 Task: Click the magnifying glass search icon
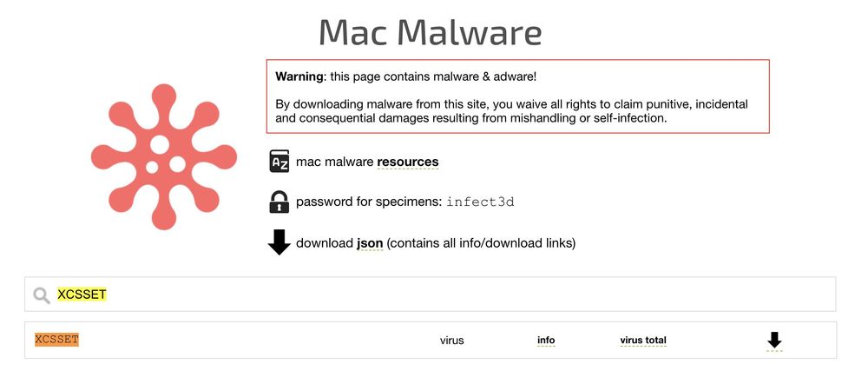(x=41, y=295)
